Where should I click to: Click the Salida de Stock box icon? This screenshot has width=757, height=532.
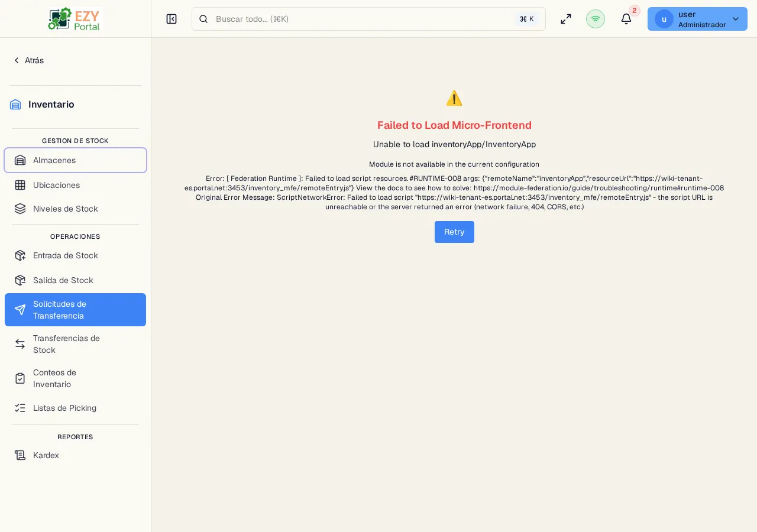20,280
